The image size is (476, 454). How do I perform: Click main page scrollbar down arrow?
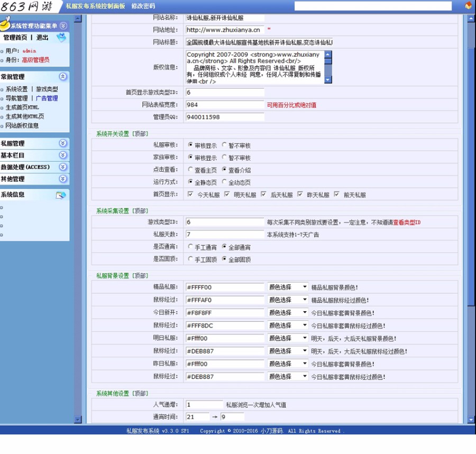coord(471,420)
